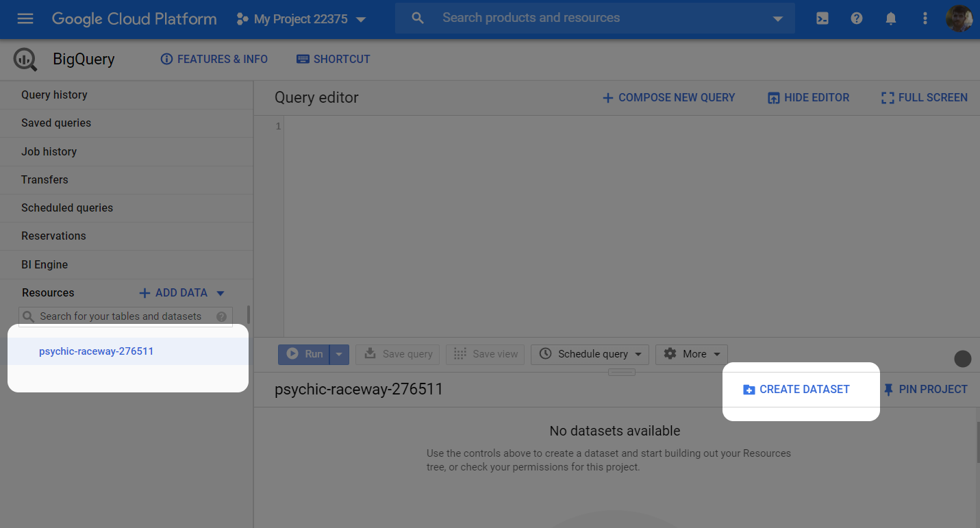This screenshot has height=528, width=980.
Task: Select the psychic-raceway-276511 project in Resources
Action: (x=127, y=351)
